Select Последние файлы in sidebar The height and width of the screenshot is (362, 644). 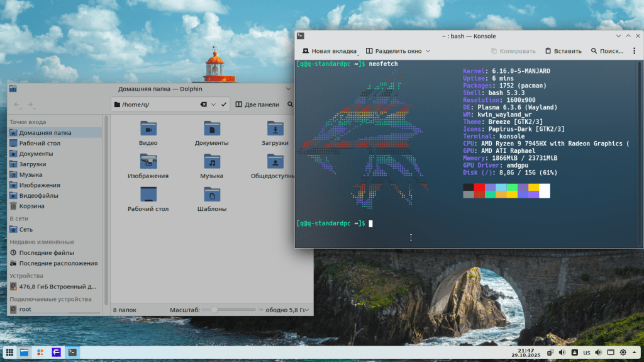tap(46, 252)
